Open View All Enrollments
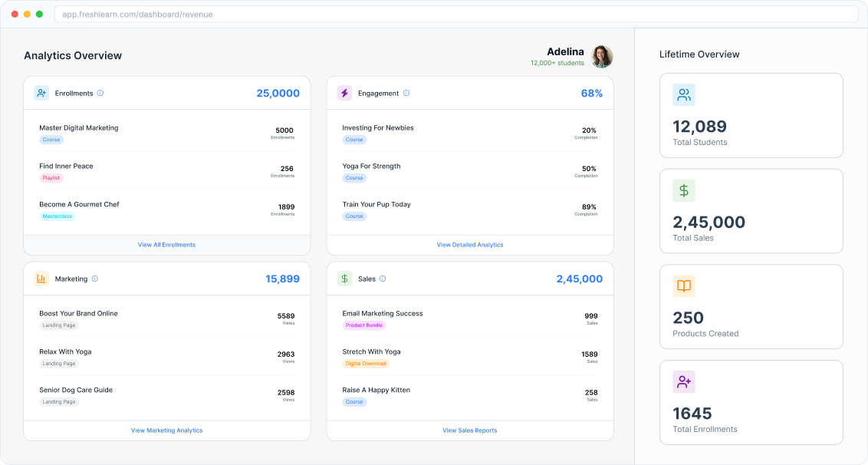The width and height of the screenshot is (868, 465). coord(166,244)
